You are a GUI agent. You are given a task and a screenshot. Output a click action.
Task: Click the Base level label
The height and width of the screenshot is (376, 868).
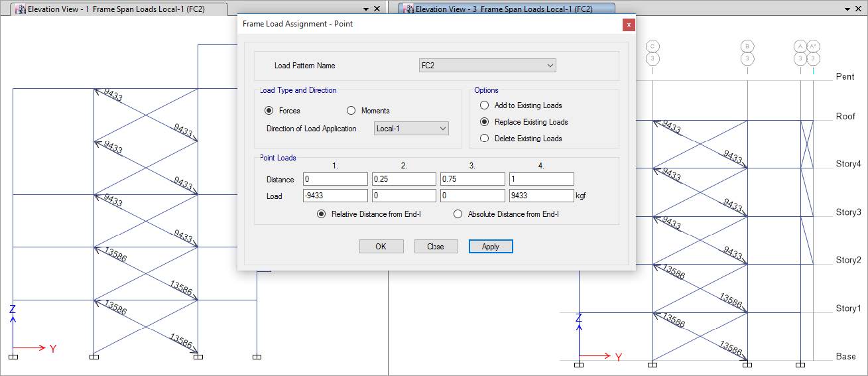(x=846, y=356)
